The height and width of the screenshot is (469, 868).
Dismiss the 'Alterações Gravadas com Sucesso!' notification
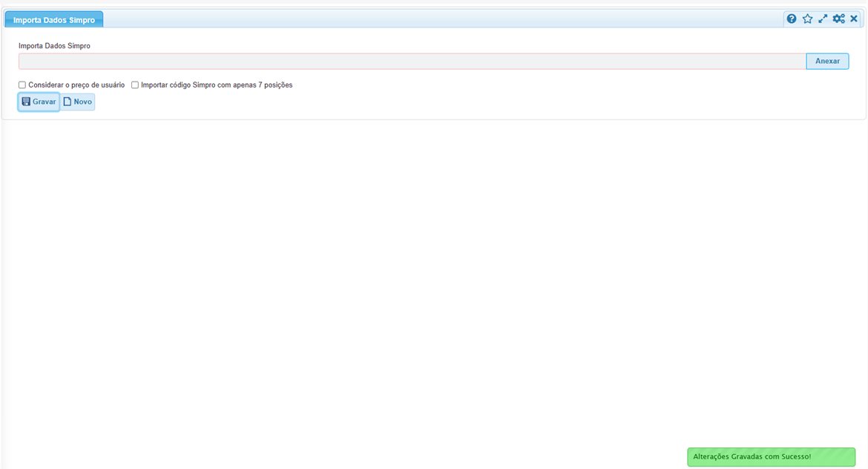[771, 457]
